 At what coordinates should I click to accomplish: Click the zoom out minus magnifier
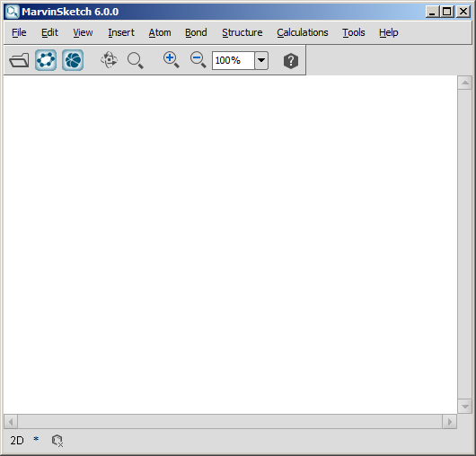pyautogui.click(x=198, y=60)
